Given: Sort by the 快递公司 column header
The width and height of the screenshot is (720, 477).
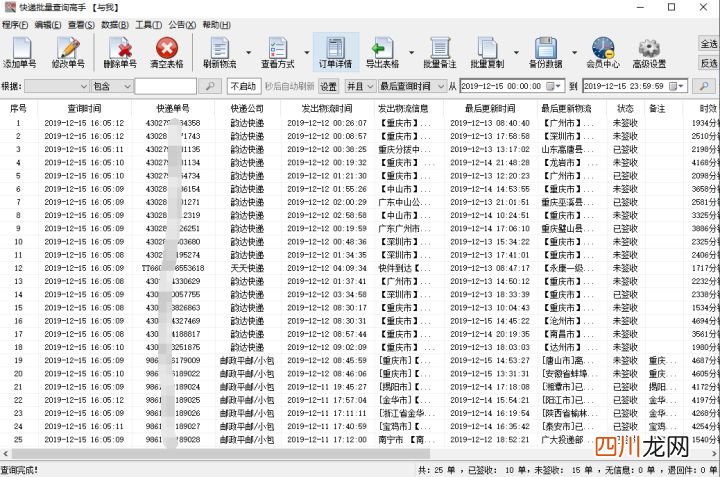Looking at the screenshot, I should tap(247, 108).
